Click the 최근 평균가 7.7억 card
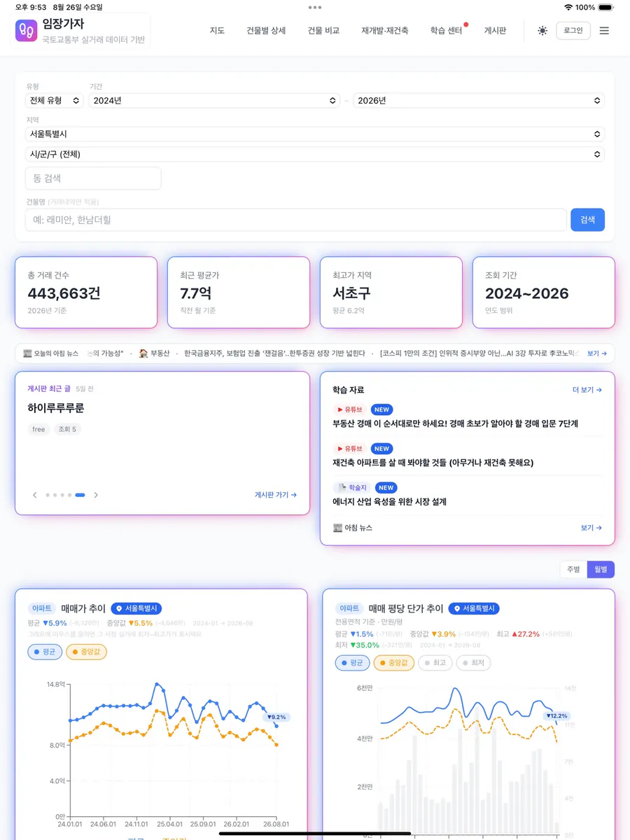 [x=239, y=293]
